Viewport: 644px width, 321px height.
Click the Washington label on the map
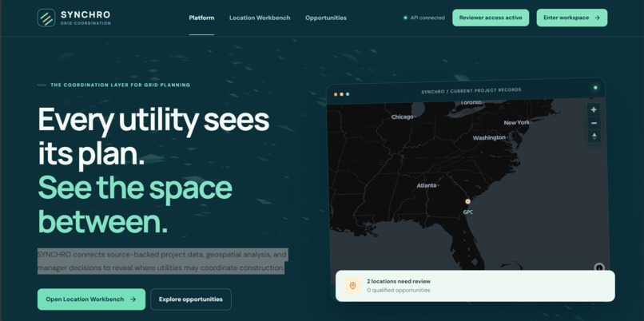489,137
